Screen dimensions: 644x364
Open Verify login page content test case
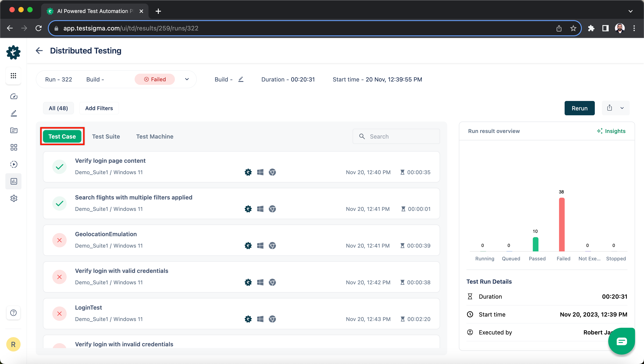click(241, 167)
